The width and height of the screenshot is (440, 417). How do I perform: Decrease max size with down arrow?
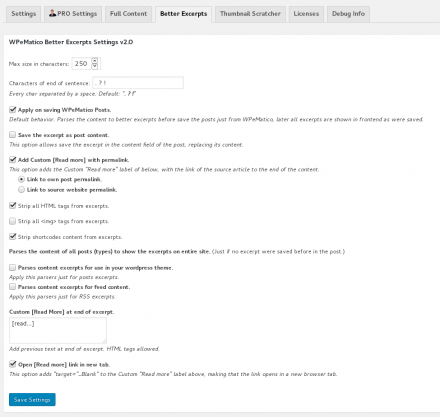[x=95, y=66]
